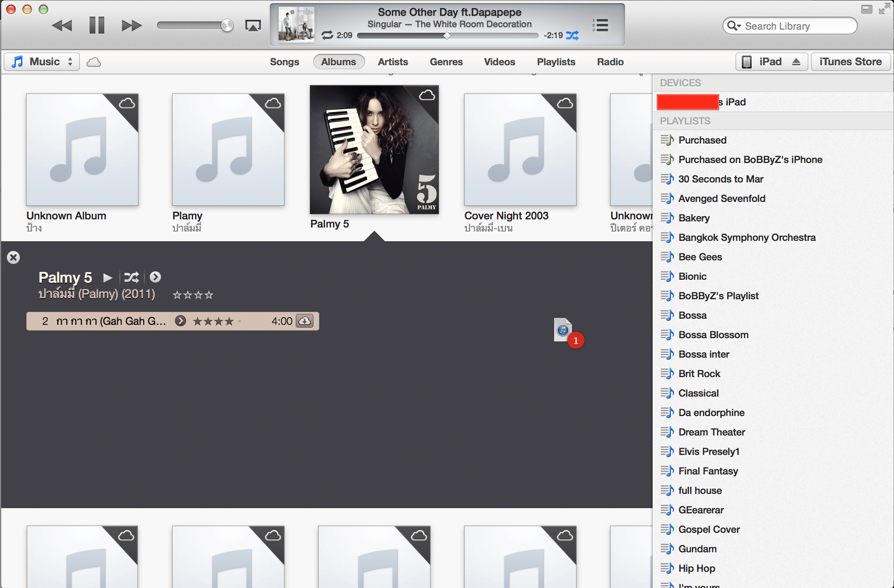Eject the iPad with eject icon
The height and width of the screenshot is (588, 894).
coord(796,62)
